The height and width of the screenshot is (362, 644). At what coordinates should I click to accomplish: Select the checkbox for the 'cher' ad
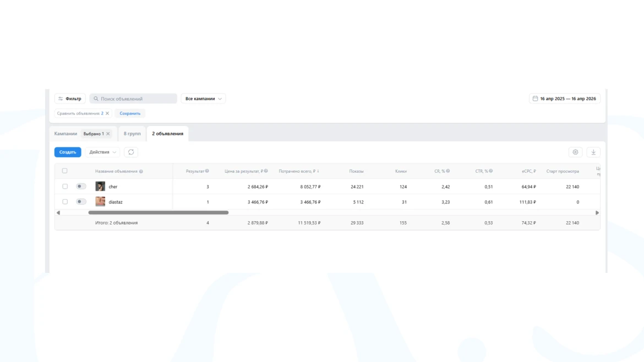(x=65, y=187)
